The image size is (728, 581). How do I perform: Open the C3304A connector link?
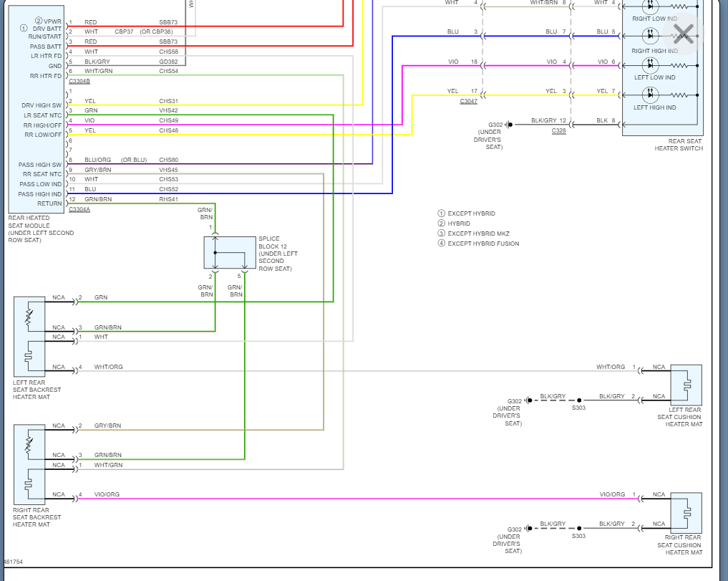point(79,210)
